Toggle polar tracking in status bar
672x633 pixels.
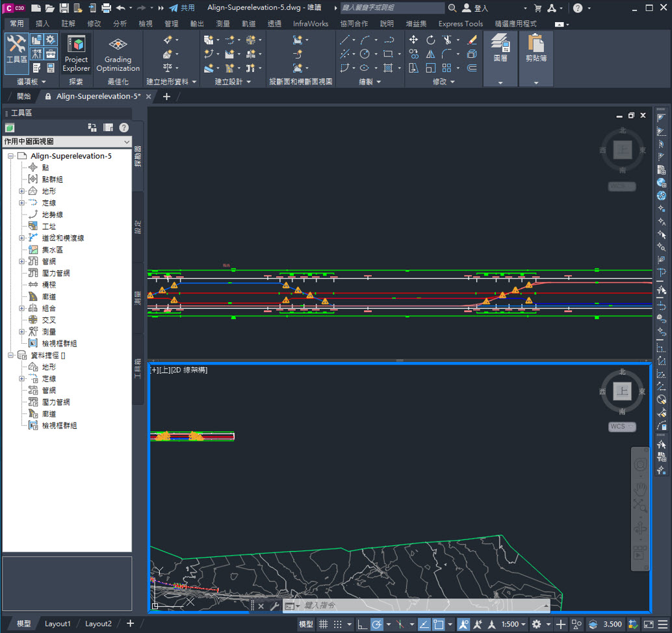point(377,624)
